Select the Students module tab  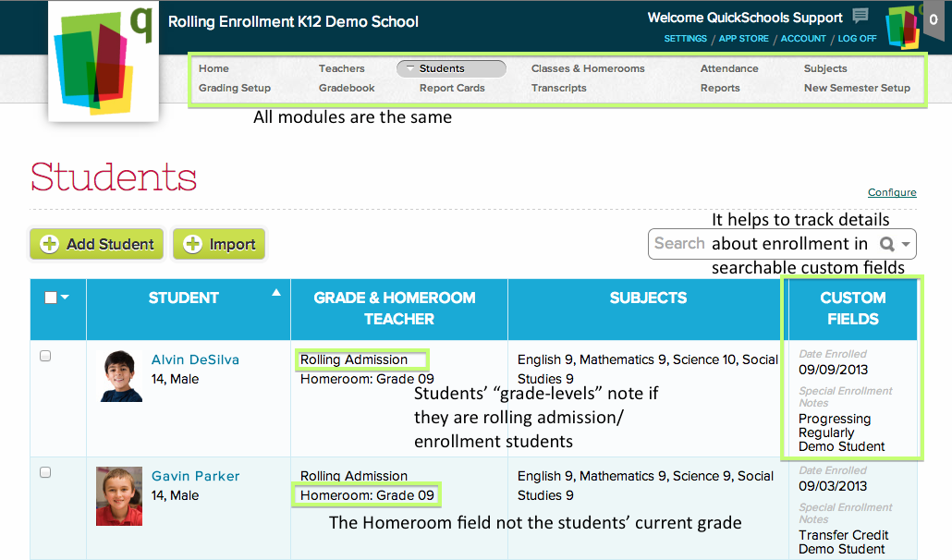pos(451,68)
